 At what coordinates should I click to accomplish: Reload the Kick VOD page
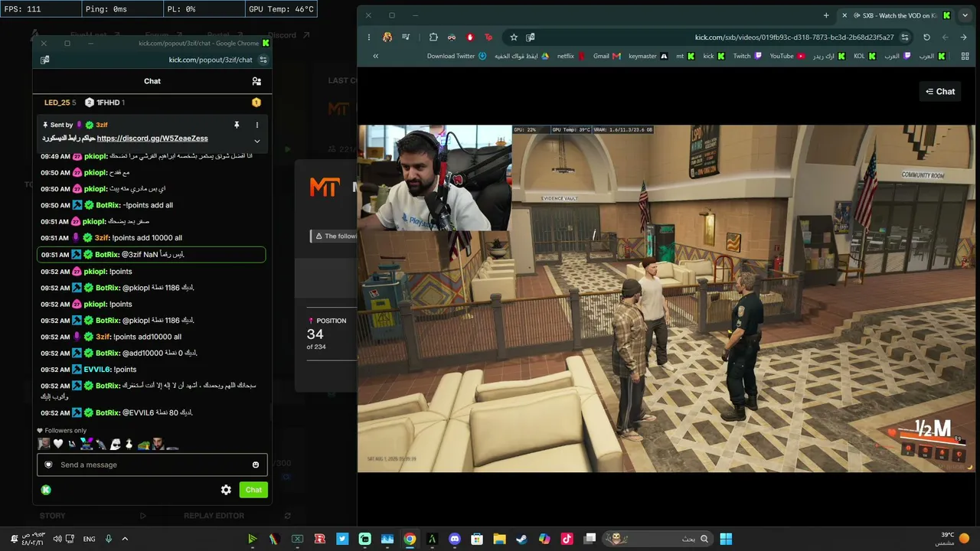click(x=926, y=37)
